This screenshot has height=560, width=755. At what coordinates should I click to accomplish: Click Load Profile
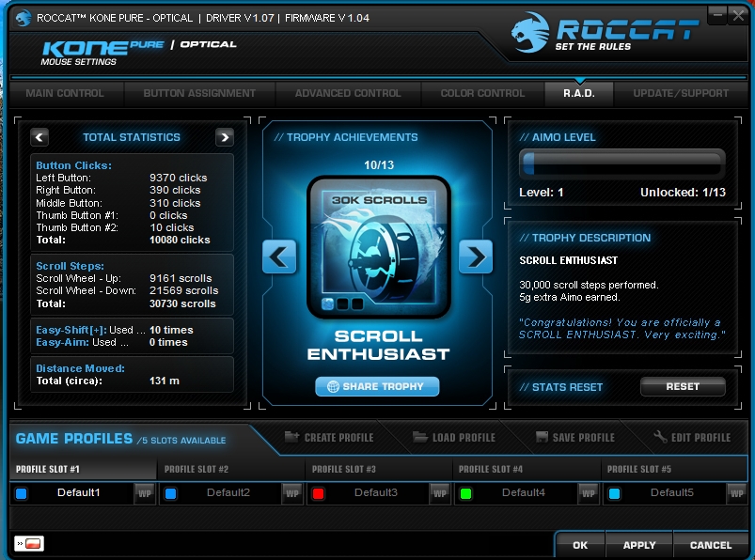pos(454,437)
